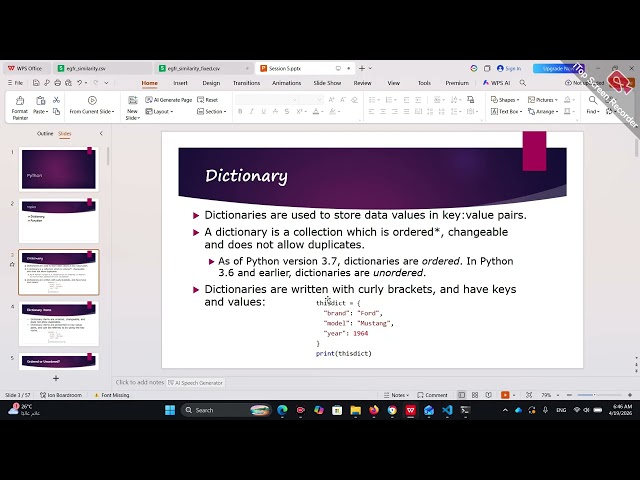The height and width of the screenshot is (480, 640).
Task: Click the Upgrade Now button
Action: [558, 69]
